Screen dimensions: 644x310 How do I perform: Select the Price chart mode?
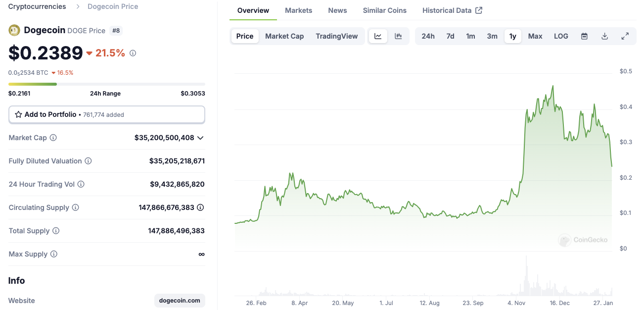245,36
